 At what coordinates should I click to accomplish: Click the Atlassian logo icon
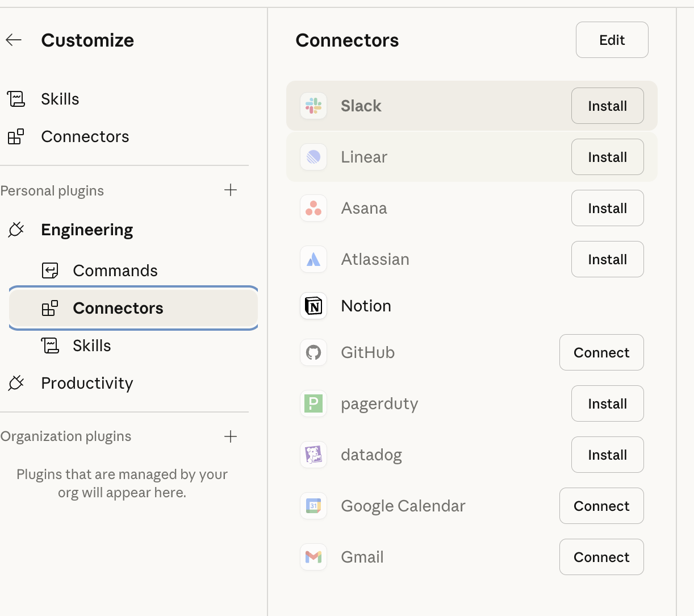[x=313, y=259]
